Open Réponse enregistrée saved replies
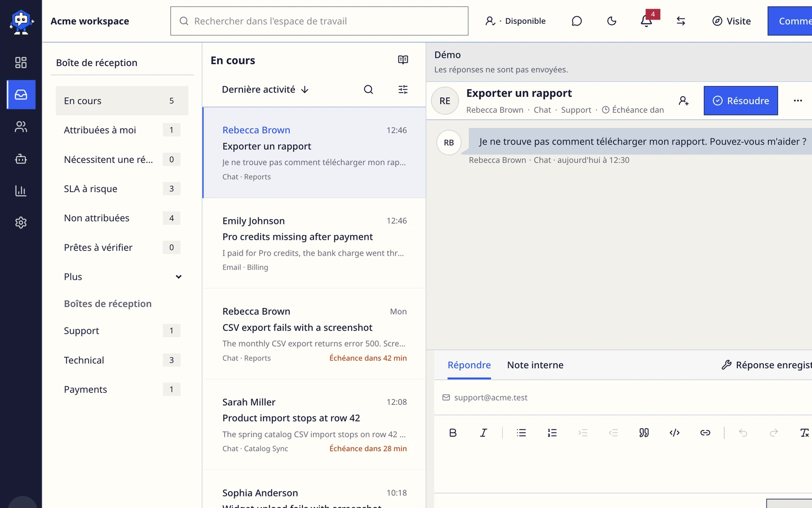Screen dimensions: 812x508 [x=767, y=365]
